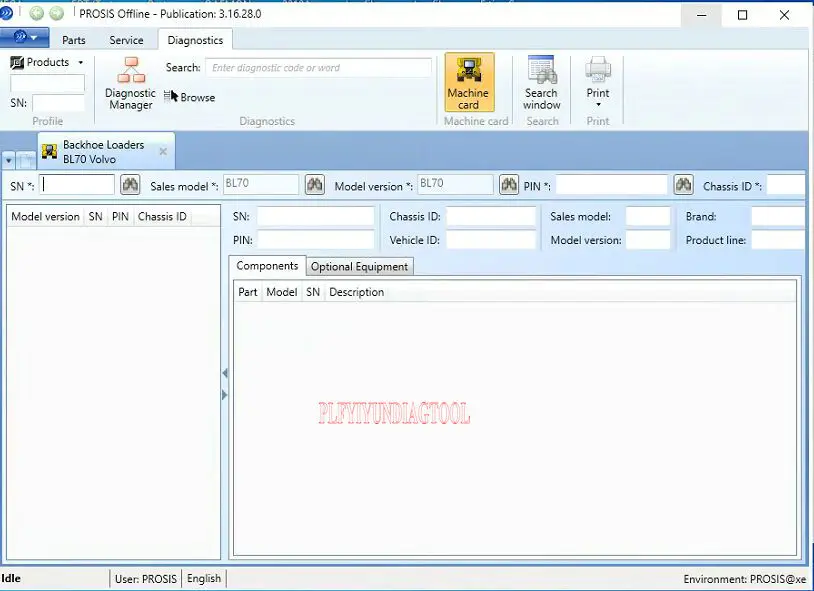Screen dimensions: 814x591
Task: Click the details SN field
Action: coord(316,216)
